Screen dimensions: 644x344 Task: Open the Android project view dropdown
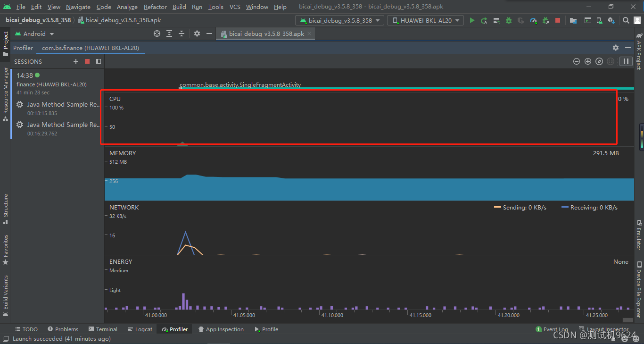pos(34,34)
